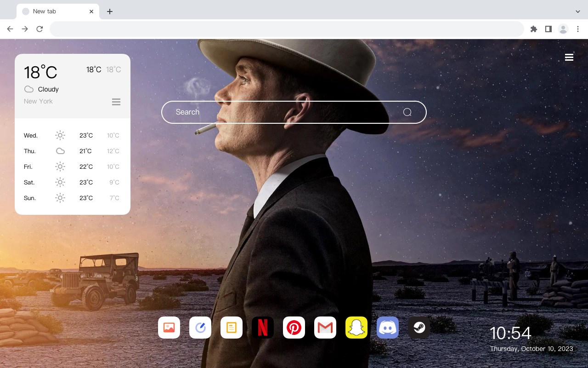Open the Discord shortcut
Image resolution: width=588 pixels, height=368 pixels.
point(388,328)
